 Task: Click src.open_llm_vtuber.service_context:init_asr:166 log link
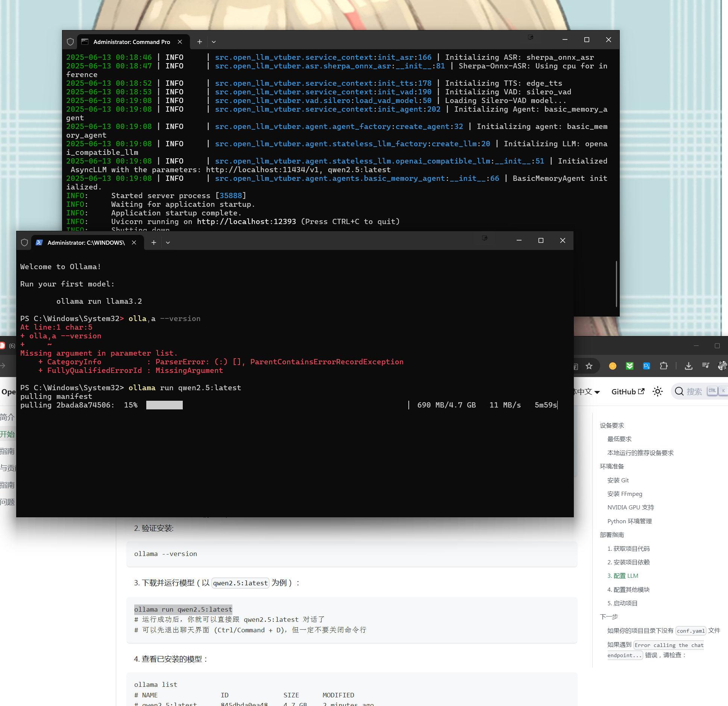[x=323, y=57]
